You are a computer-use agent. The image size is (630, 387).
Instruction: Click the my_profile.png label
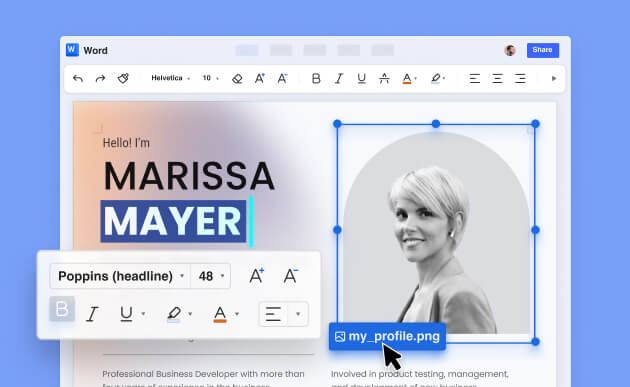click(x=387, y=336)
